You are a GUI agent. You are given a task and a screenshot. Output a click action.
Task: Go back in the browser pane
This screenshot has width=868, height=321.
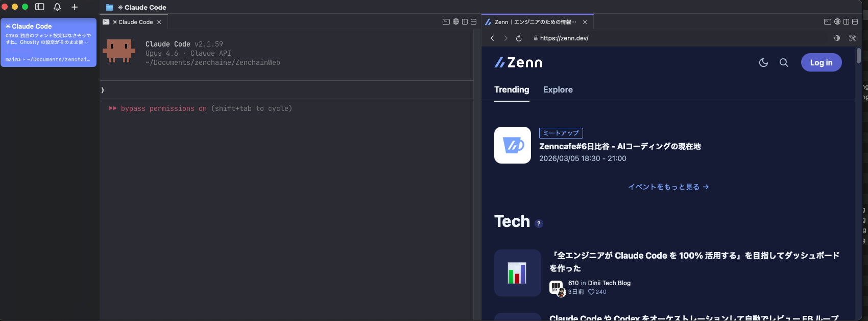coord(492,38)
